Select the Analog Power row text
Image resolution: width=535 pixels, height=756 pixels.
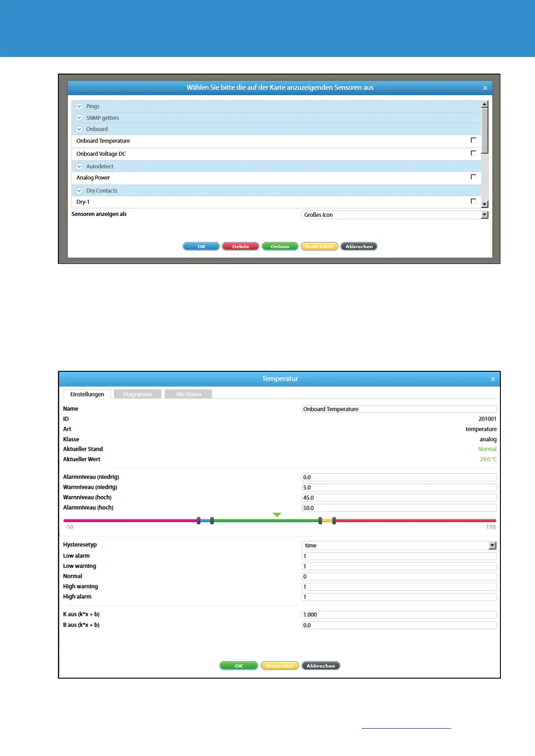[93, 178]
